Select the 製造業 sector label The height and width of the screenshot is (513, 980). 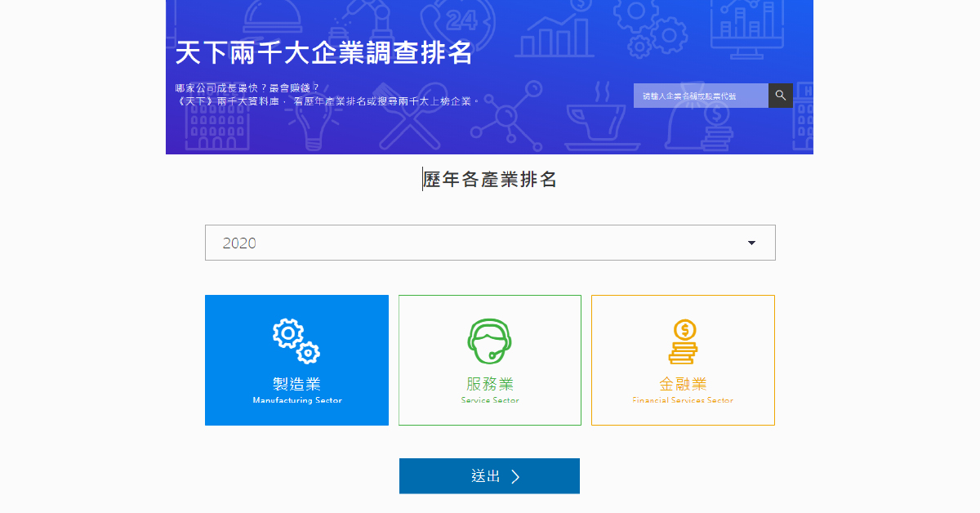(x=296, y=383)
